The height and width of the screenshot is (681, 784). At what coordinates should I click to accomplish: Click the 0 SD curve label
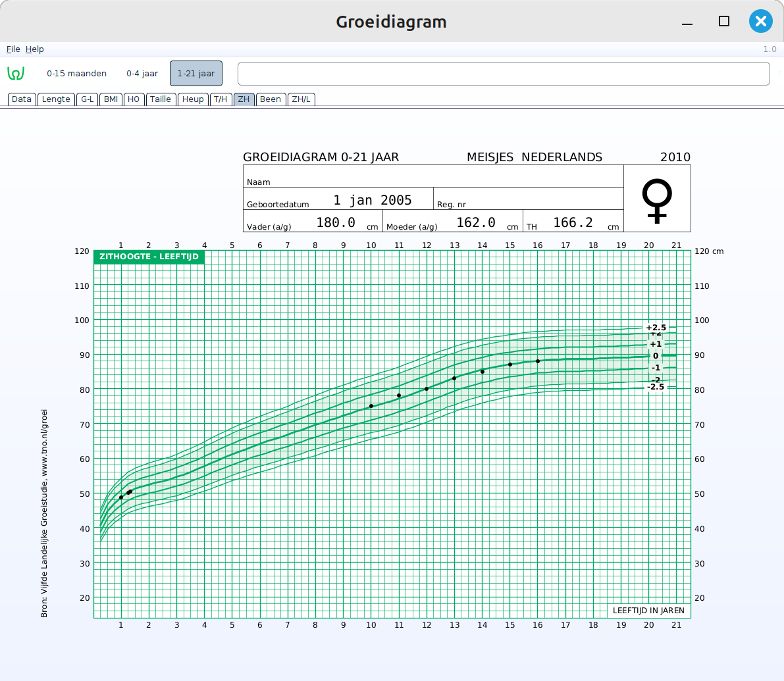656,356
